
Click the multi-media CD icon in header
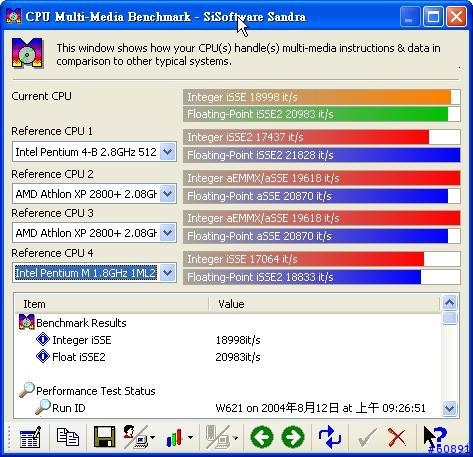click(27, 53)
